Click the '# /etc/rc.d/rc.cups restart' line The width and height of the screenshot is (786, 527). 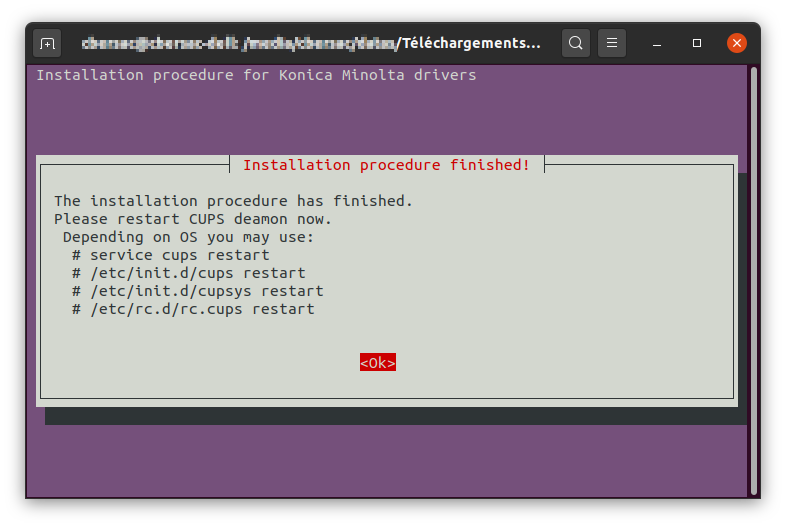point(193,309)
